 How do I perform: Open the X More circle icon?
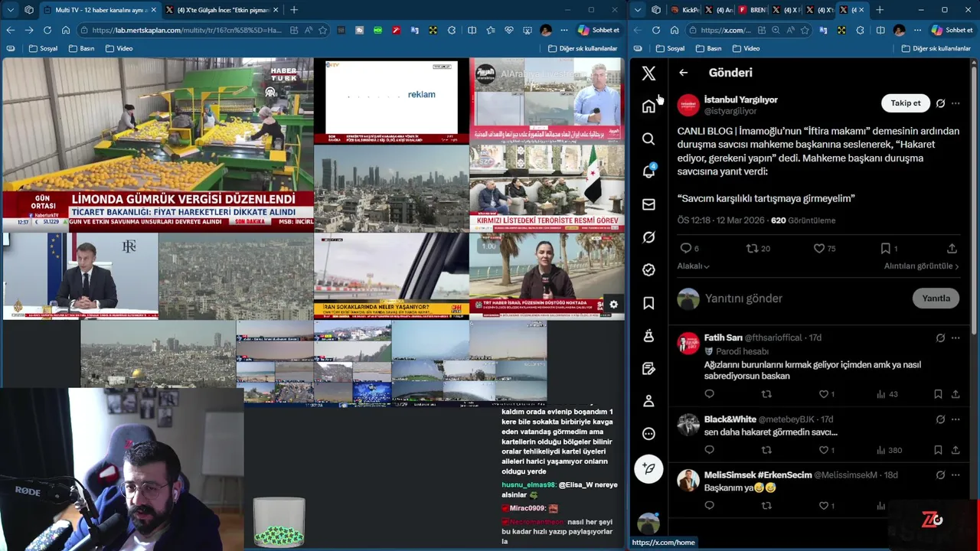click(648, 434)
